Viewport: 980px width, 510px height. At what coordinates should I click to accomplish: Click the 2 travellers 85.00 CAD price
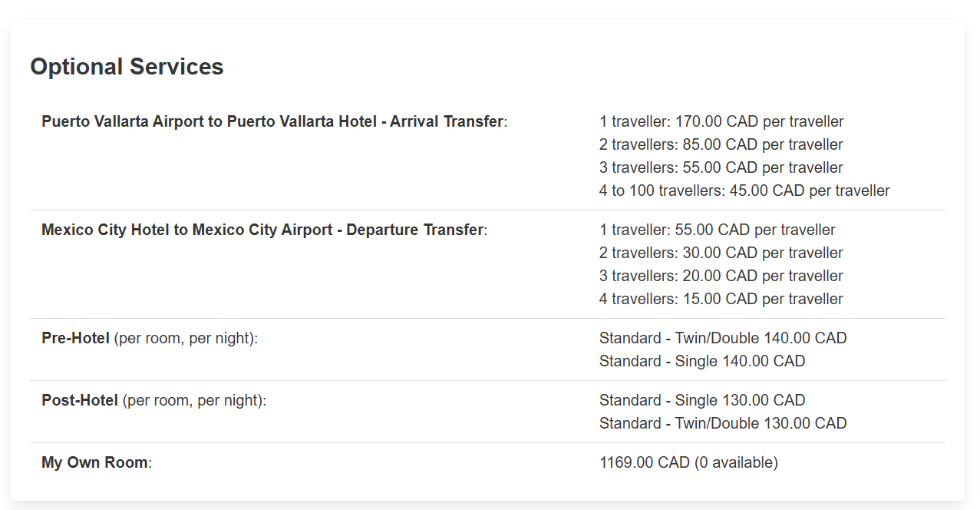click(721, 144)
